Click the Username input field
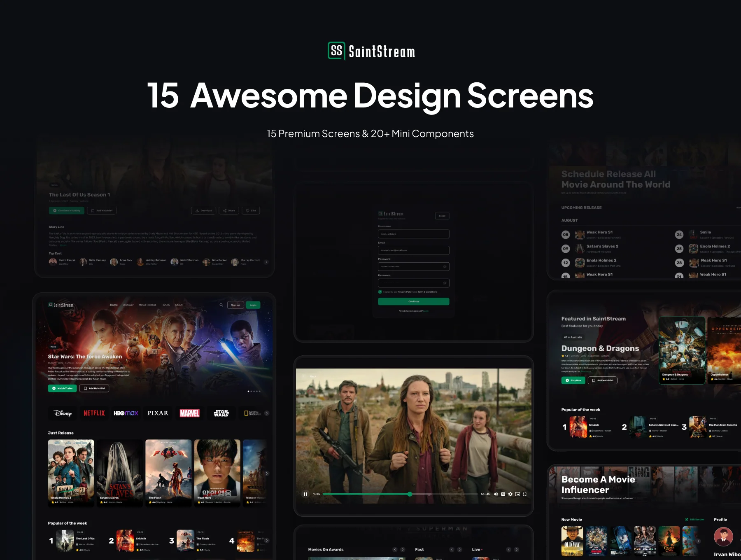Screen dimensions: 741x560 (414, 234)
